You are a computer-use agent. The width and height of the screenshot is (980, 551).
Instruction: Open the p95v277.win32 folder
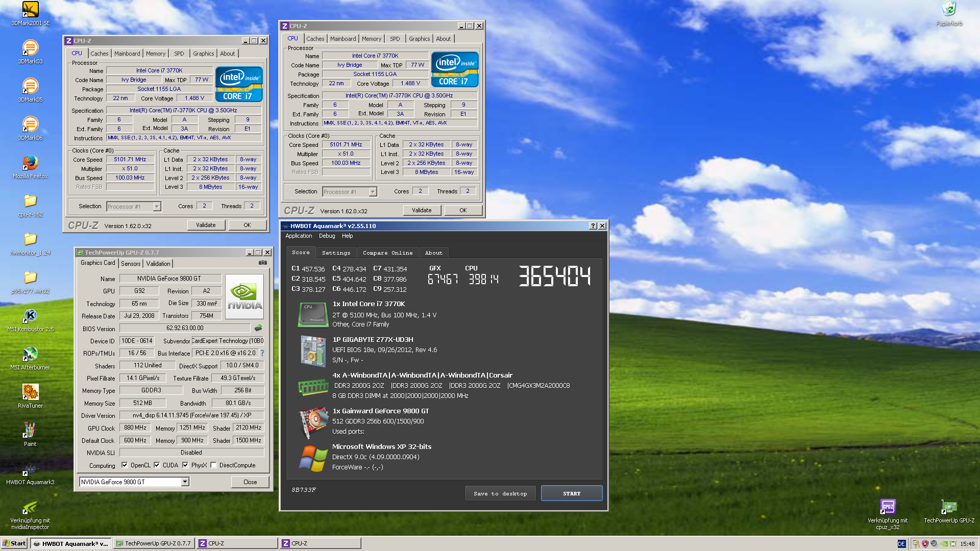(x=30, y=282)
